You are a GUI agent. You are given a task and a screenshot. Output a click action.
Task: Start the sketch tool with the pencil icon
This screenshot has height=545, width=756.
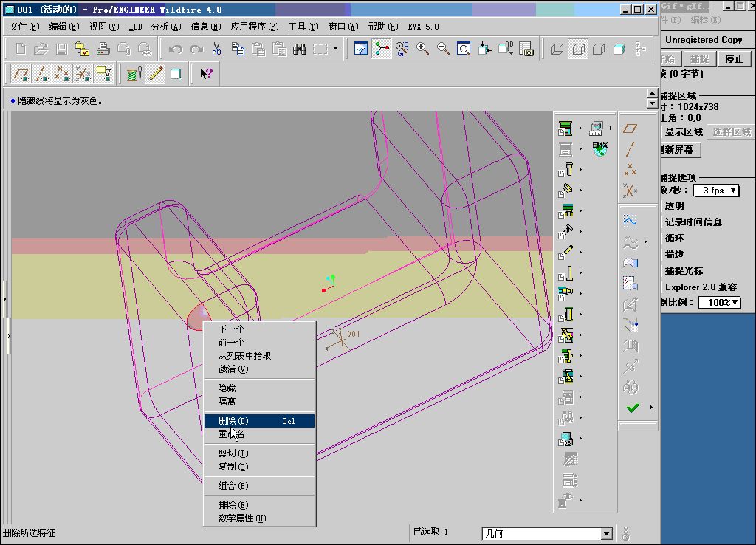tap(155, 74)
